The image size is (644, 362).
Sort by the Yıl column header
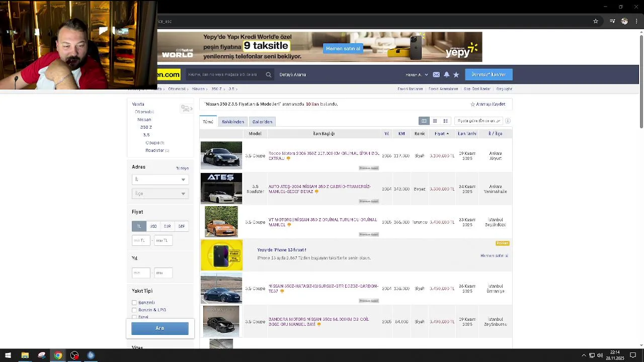(x=386, y=134)
